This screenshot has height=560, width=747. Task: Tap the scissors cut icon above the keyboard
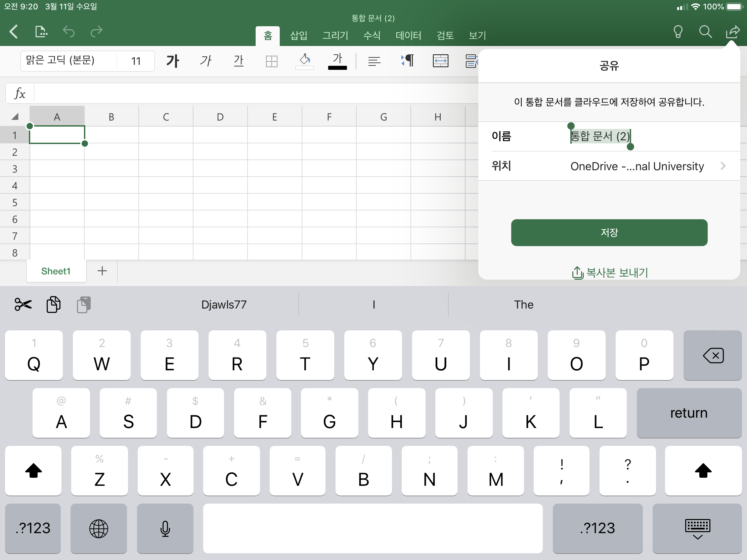point(23,305)
